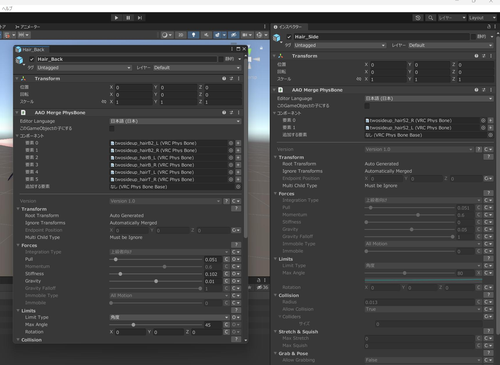Open Transform kebab menu in Inspector panel
This screenshot has height=365, width=500.
(491, 56)
